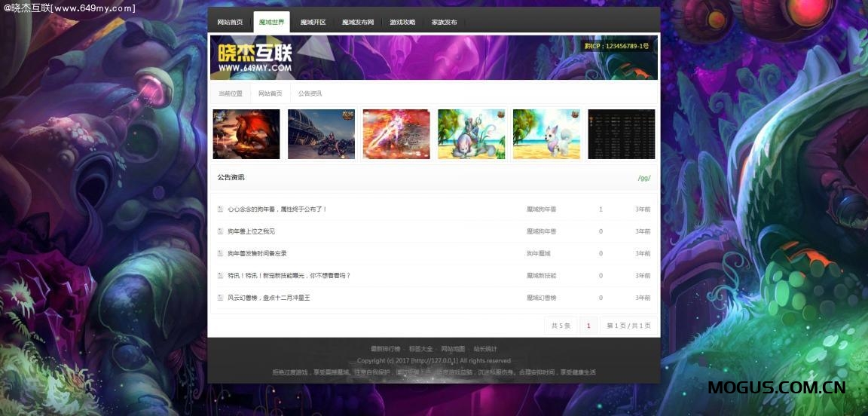Open the white fox on beach thumbnail
The height and width of the screenshot is (416, 868).
(x=546, y=134)
